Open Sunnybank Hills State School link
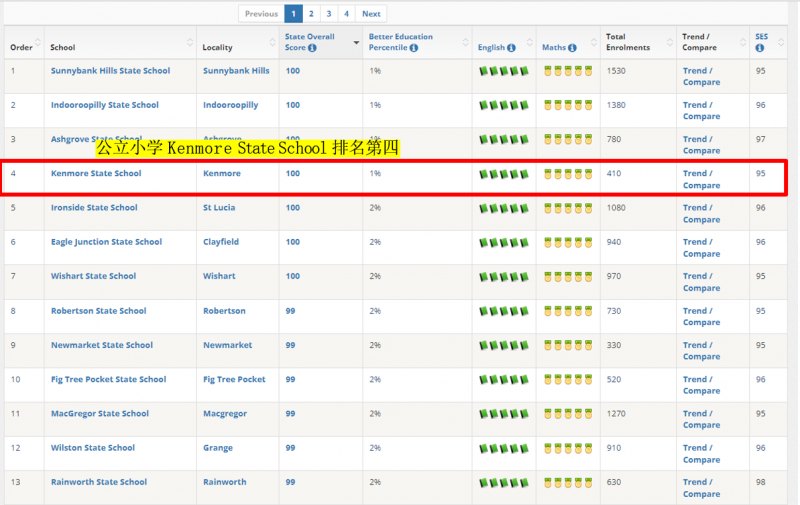Image resolution: width=800 pixels, height=505 pixels. pos(110,71)
